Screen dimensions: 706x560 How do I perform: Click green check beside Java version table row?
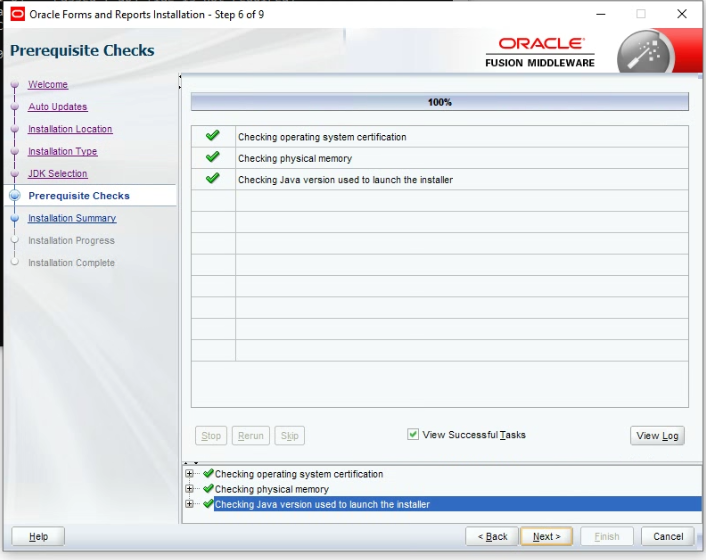click(x=213, y=178)
